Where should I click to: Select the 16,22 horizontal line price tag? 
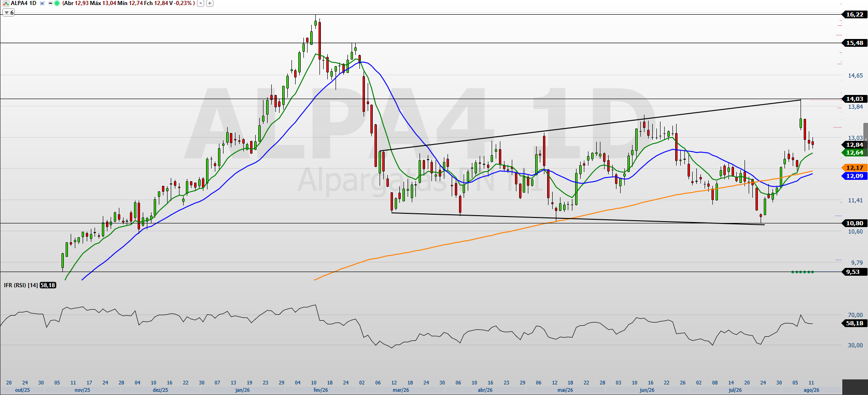pyautogui.click(x=854, y=14)
